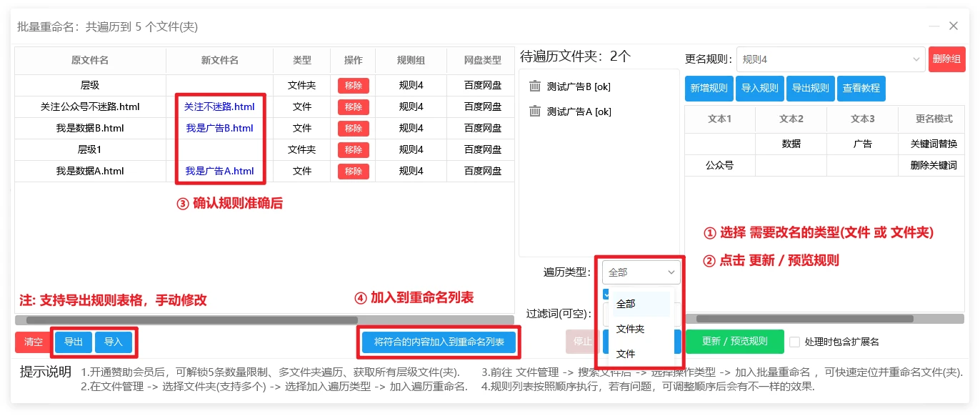Click trash icon beside 测试广告A folder

pos(535,112)
